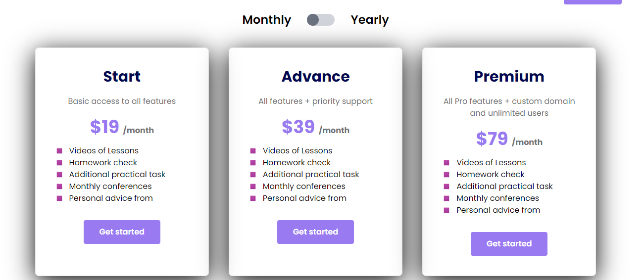Screen dimensions: 644x280
Task: Click Start plan's Personal advice from bullet
Action: tap(59, 198)
